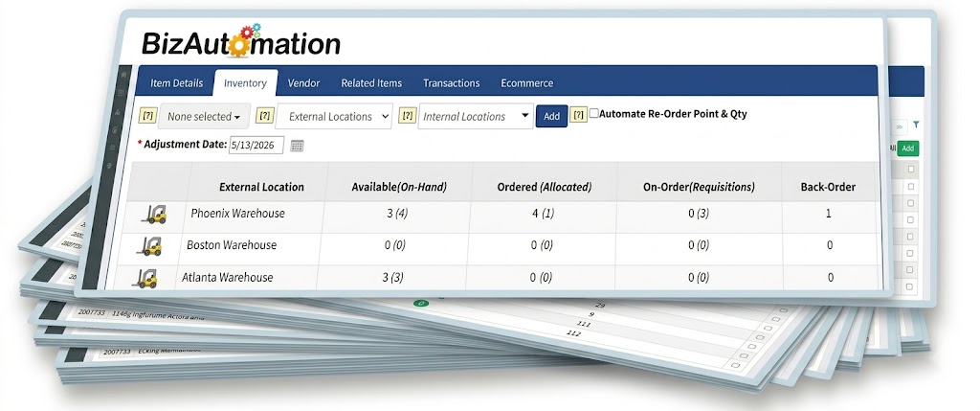Click the Adjustment Date input field
The width and height of the screenshot is (980, 411).
pyautogui.click(x=256, y=145)
